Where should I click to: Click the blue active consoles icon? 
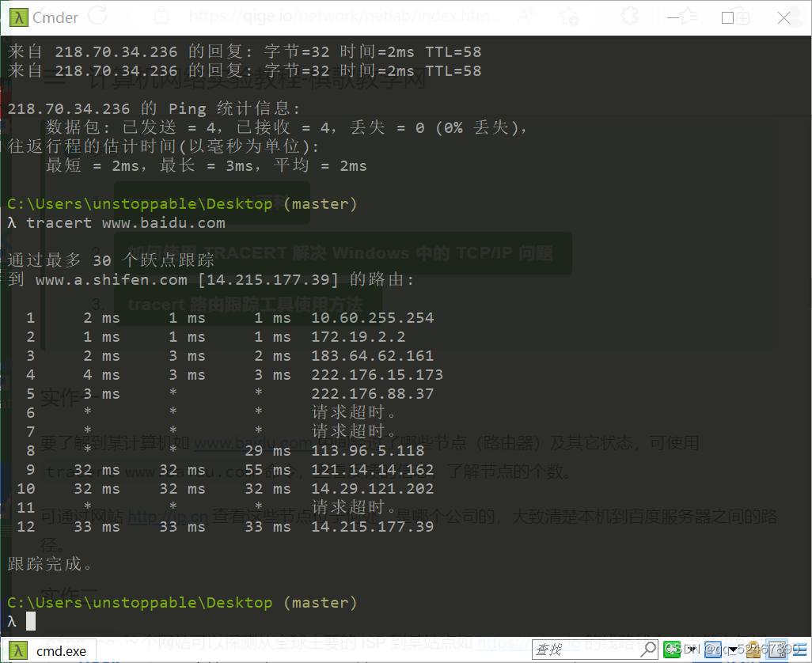coord(713,649)
